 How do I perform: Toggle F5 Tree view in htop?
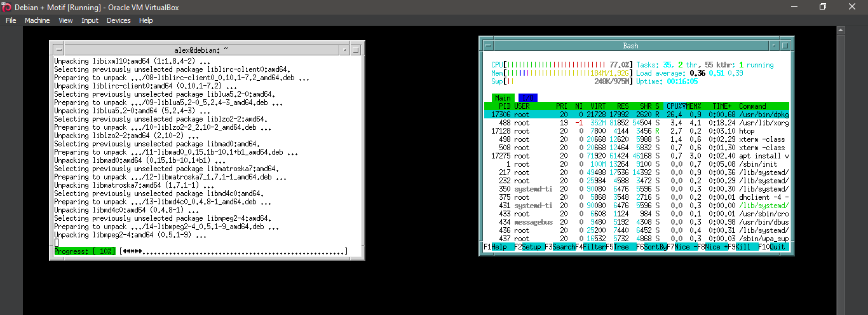621,247
